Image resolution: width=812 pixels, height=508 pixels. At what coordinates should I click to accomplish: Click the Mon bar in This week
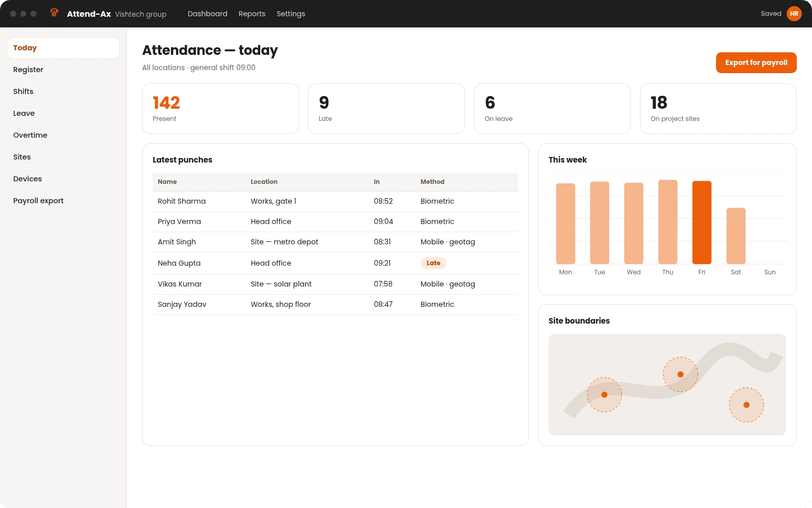point(565,224)
